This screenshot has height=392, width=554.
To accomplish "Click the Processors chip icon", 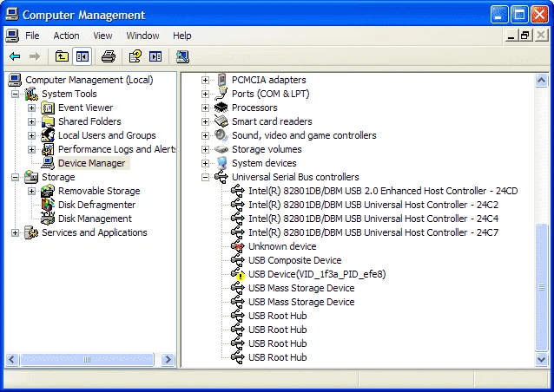I will (x=221, y=108).
